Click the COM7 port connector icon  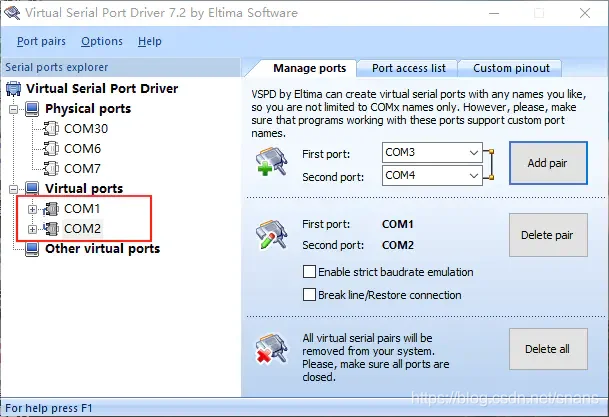(51, 169)
